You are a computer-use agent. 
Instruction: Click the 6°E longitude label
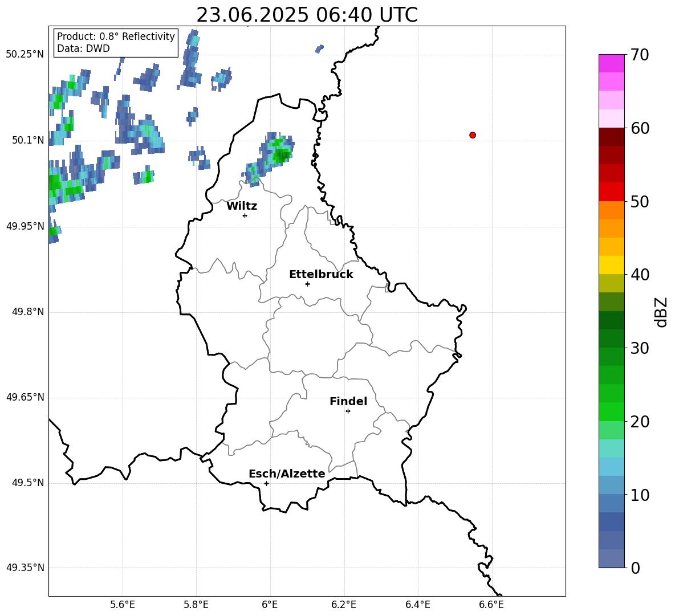click(x=270, y=605)
